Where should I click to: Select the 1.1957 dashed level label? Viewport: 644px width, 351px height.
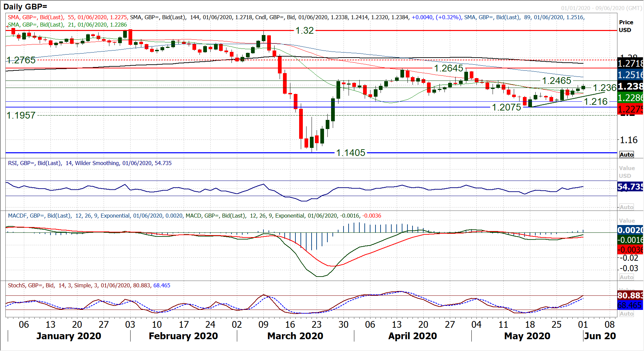[x=21, y=116]
